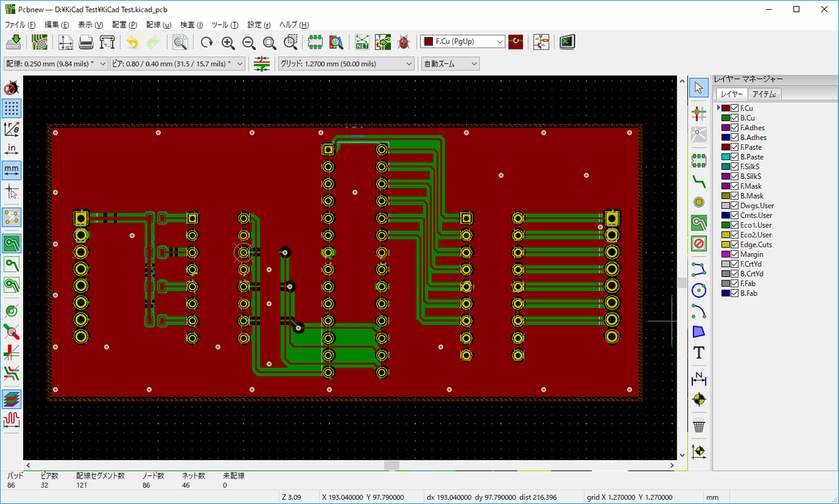
Task: Open find magnifier on top toolbar
Action: coord(180,42)
